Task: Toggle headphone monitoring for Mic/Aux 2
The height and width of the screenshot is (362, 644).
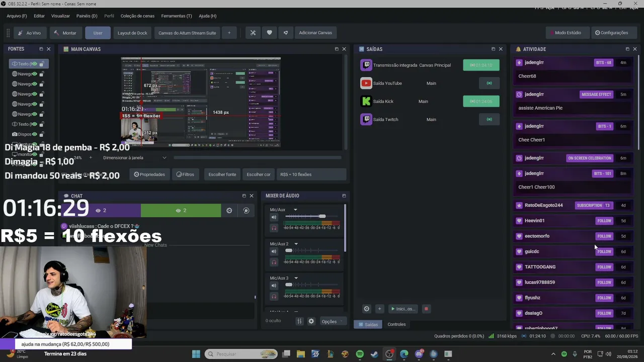Action: point(274,262)
